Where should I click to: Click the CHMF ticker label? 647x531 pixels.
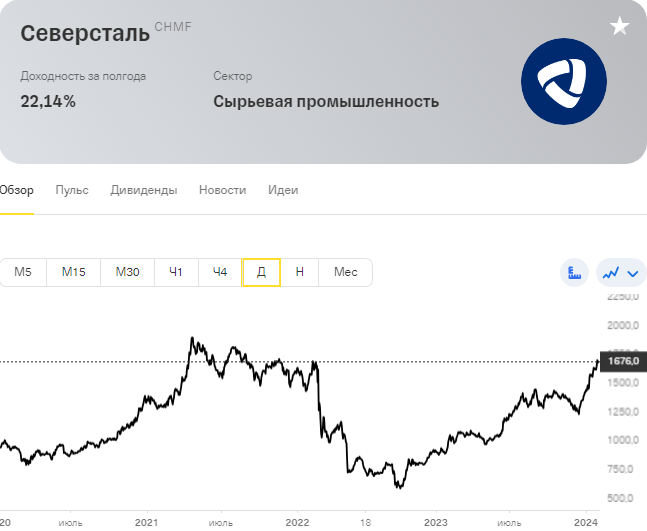pyautogui.click(x=173, y=27)
